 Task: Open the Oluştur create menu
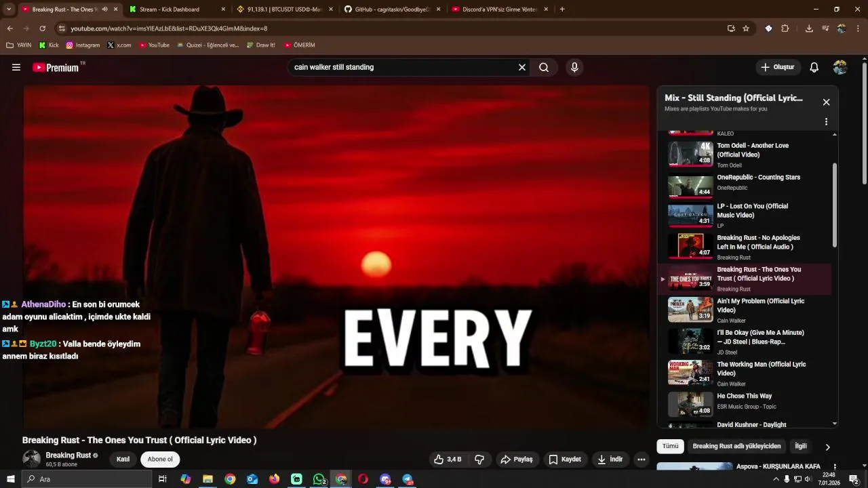coord(778,67)
